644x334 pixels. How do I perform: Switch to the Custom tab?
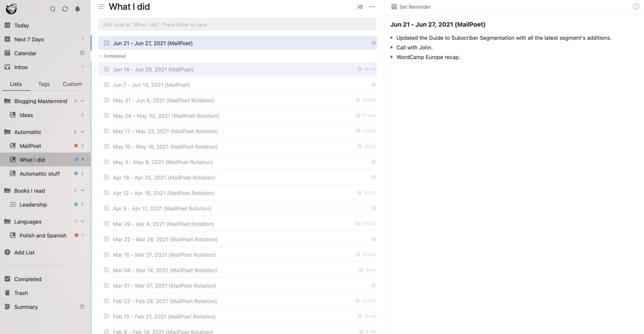[73, 84]
